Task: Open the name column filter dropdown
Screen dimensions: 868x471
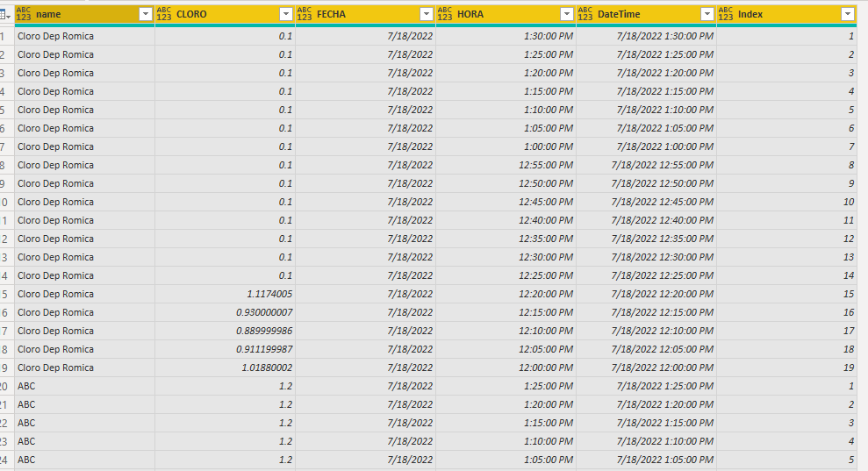Action: (146, 14)
